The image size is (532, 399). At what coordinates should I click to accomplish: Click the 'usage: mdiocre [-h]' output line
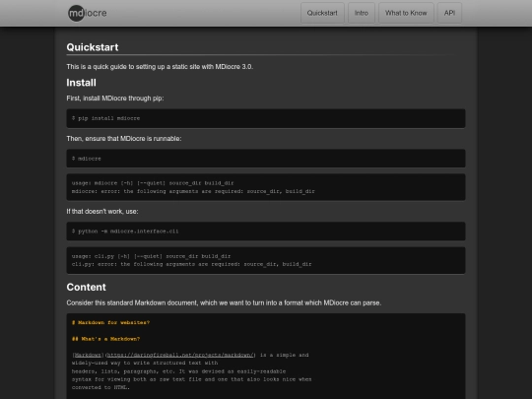[153, 183]
